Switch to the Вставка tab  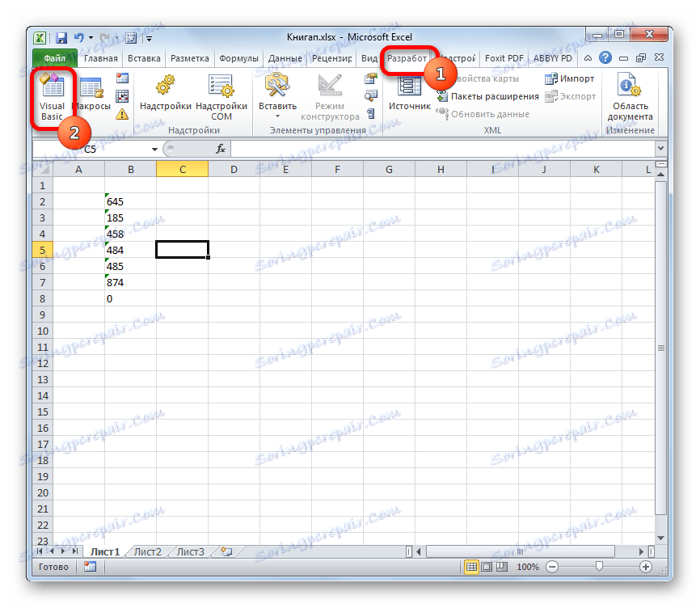[x=144, y=58]
